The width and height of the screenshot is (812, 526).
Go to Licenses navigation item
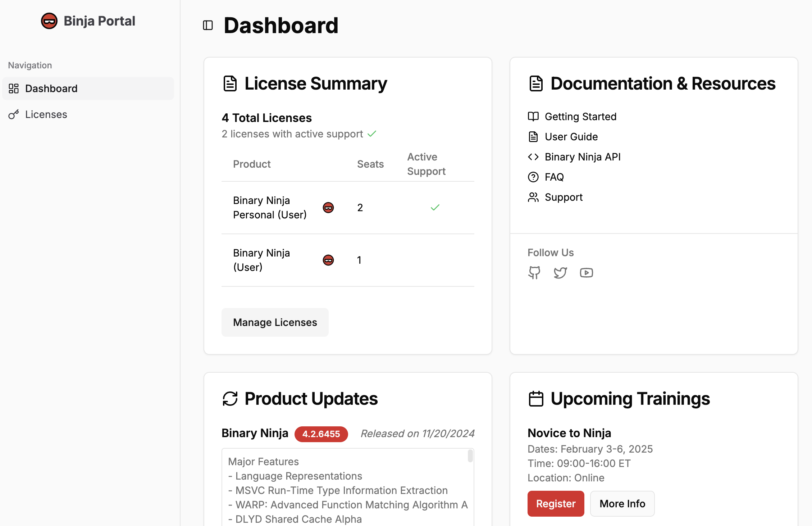[46, 114]
